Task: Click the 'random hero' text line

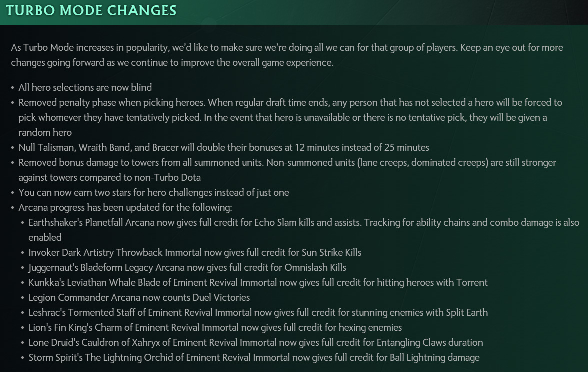Action: coord(45,132)
